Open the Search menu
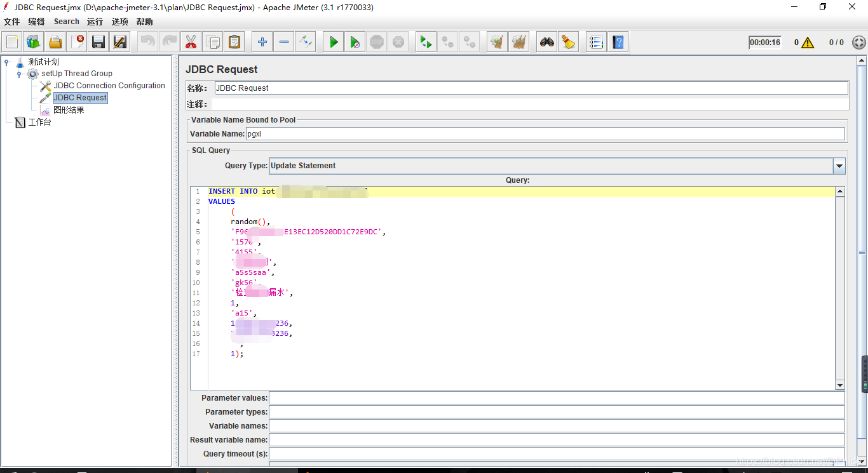 click(67, 22)
